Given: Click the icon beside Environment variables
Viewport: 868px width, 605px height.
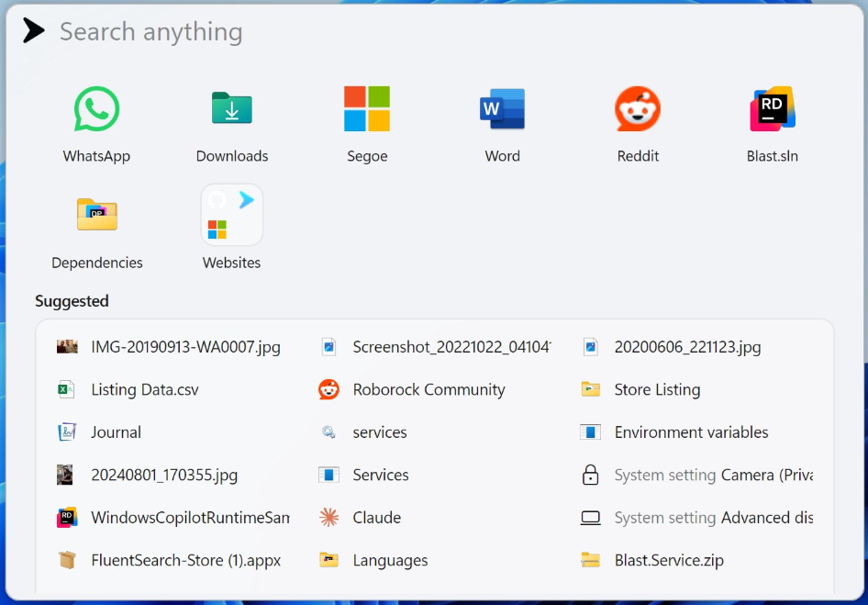Looking at the screenshot, I should (x=591, y=432).
